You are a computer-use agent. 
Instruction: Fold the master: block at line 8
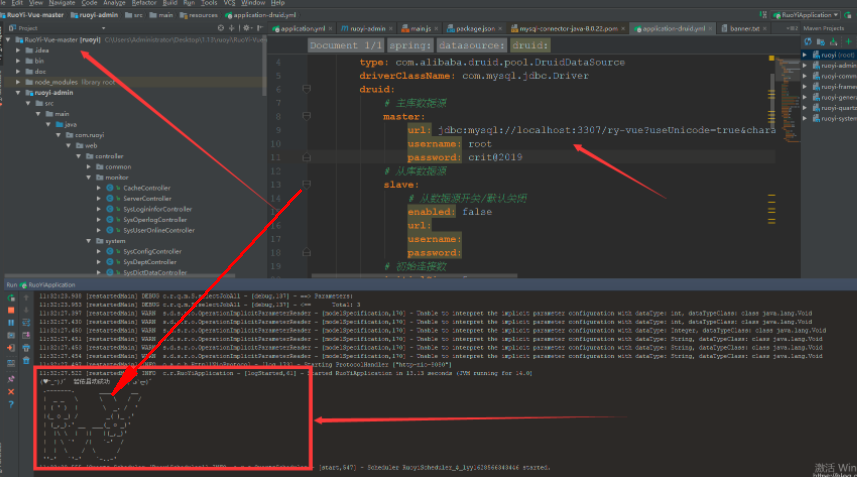307,116
